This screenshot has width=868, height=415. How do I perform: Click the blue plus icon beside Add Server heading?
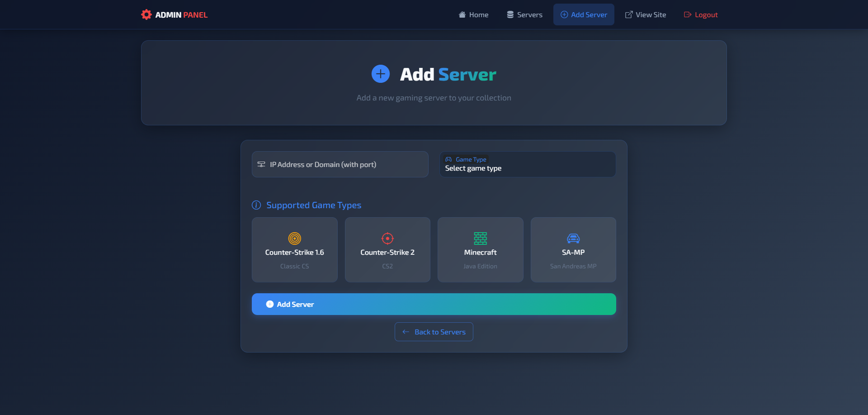click(381, 74)
